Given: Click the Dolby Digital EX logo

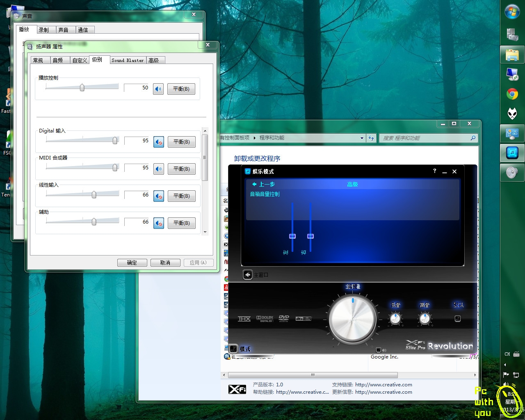Looking at the screenshot, I should coord(265,319).
